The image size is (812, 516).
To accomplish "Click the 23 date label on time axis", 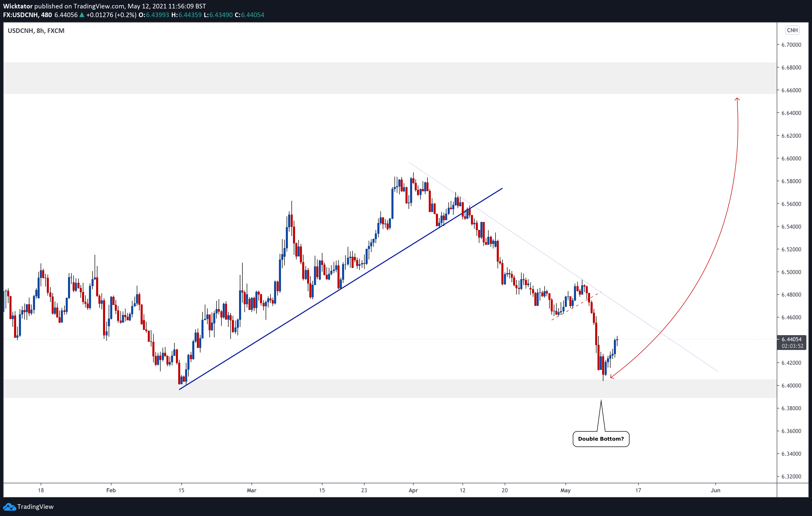I will [364, 490].
